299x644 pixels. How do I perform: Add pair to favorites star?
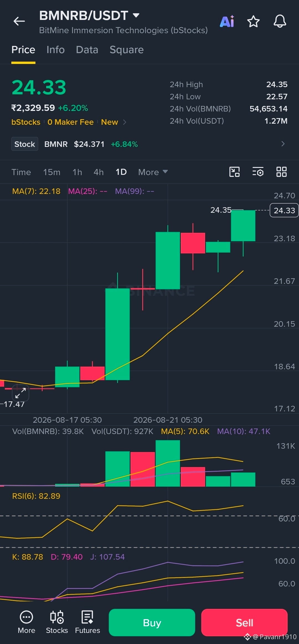click(x=253, y=21)
